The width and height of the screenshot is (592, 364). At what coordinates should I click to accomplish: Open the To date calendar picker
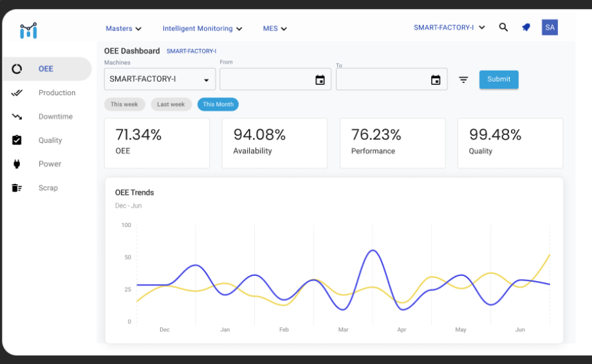click(436, 80)
